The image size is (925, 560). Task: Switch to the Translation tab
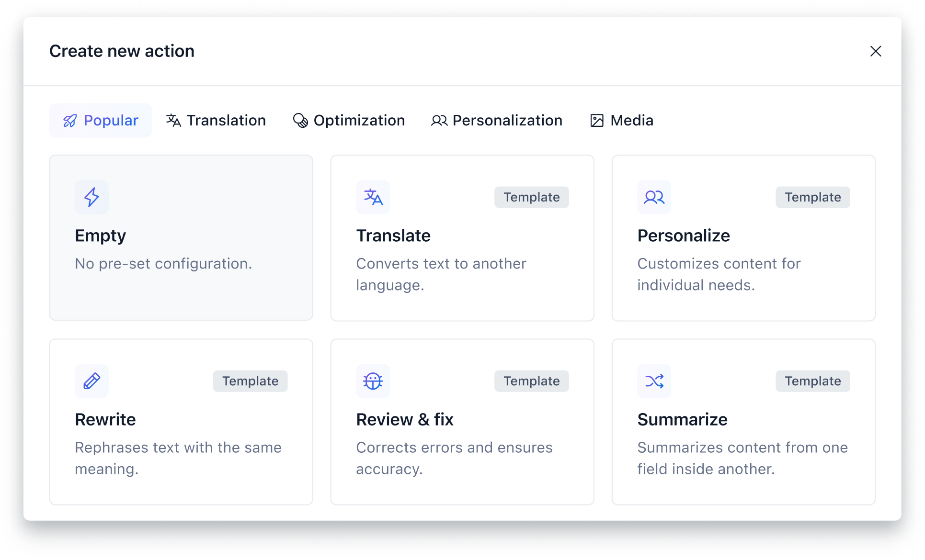pos(216,121)
